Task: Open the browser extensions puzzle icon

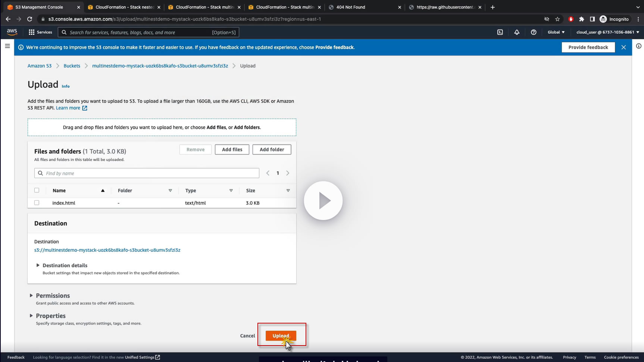Action: [x=581, y=19]
